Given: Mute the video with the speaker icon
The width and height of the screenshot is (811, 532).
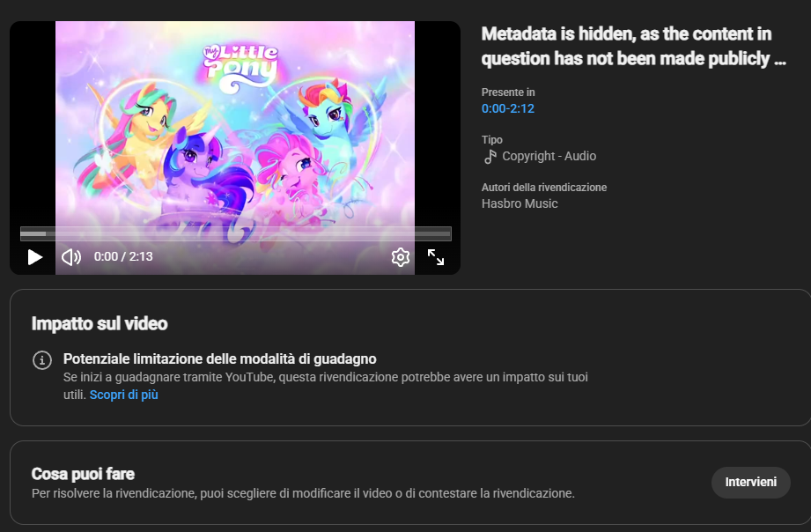Looking at the screenshot, I should pos(71,256).
